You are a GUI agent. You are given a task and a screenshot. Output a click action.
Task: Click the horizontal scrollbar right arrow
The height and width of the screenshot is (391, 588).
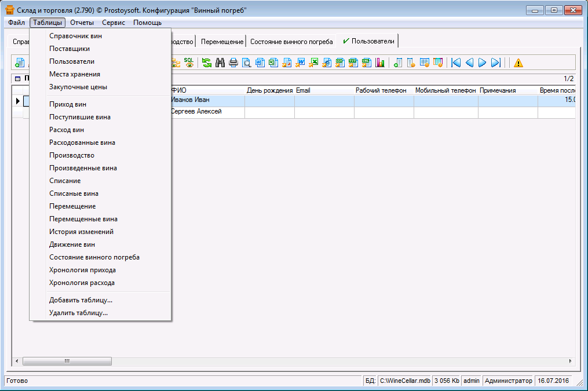pyautogui.click(x=571, y=361)
